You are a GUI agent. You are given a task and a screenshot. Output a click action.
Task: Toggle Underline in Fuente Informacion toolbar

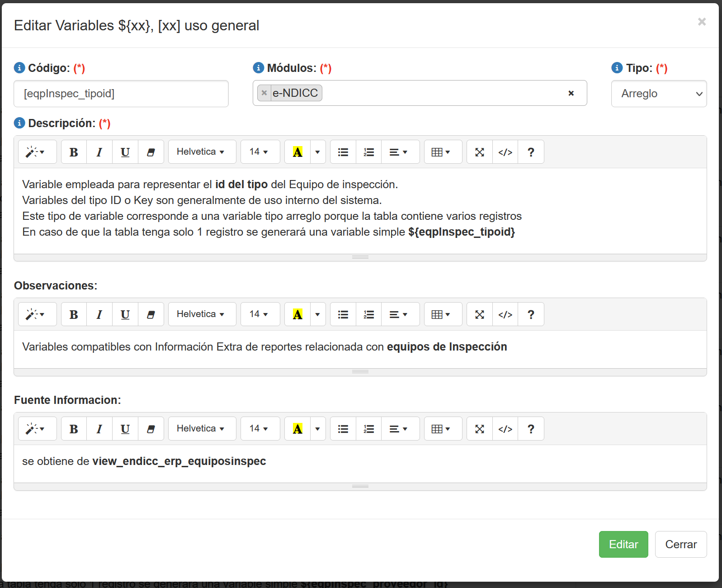(x=125, y=429)
